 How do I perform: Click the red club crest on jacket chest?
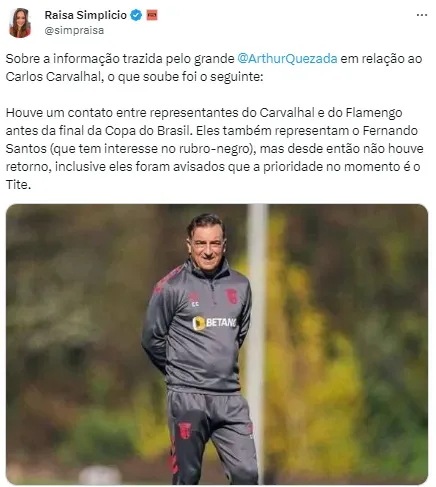point(231,296)
